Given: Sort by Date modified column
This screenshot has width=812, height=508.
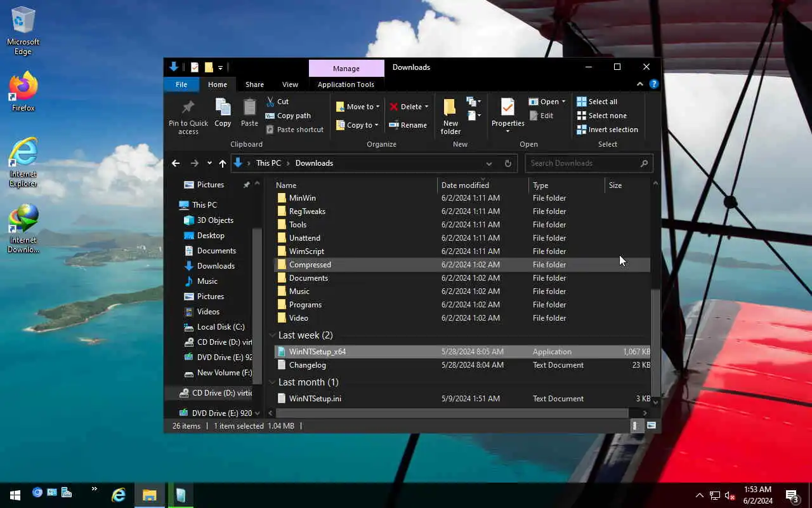Looking at the screenshot, I should coord(483,185).
